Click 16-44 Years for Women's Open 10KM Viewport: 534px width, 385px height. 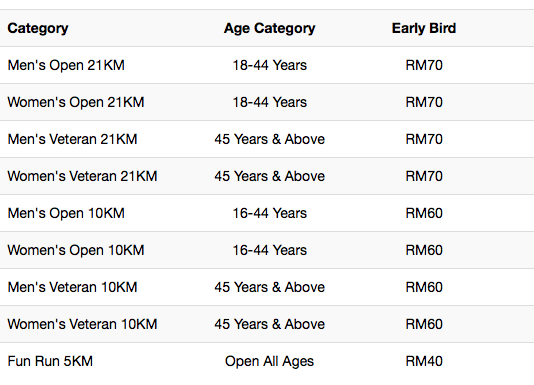[x=269, y=250]
